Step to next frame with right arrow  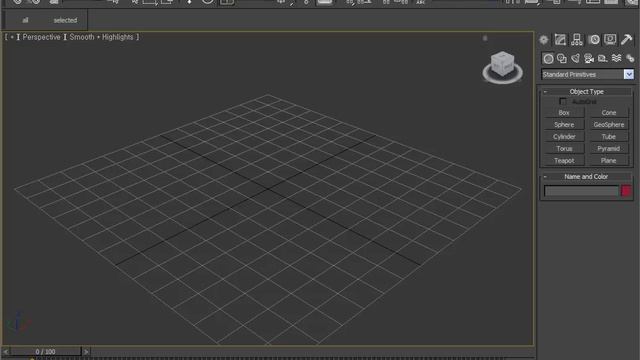pyautogui.click(x=86, y=351)
